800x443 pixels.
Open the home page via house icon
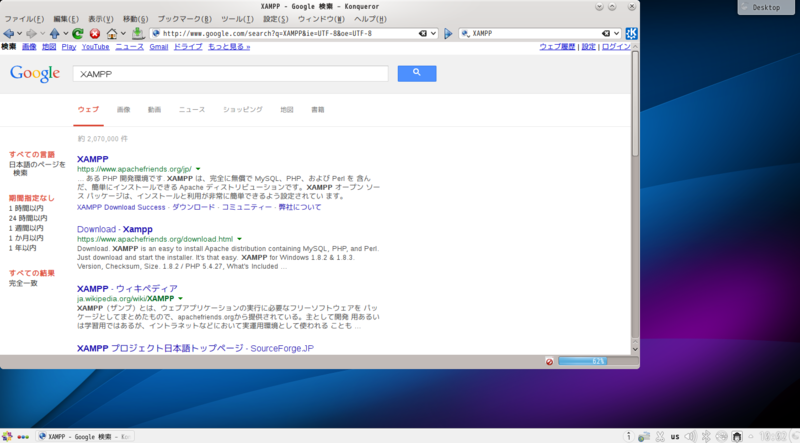click(x=112, y=34)
